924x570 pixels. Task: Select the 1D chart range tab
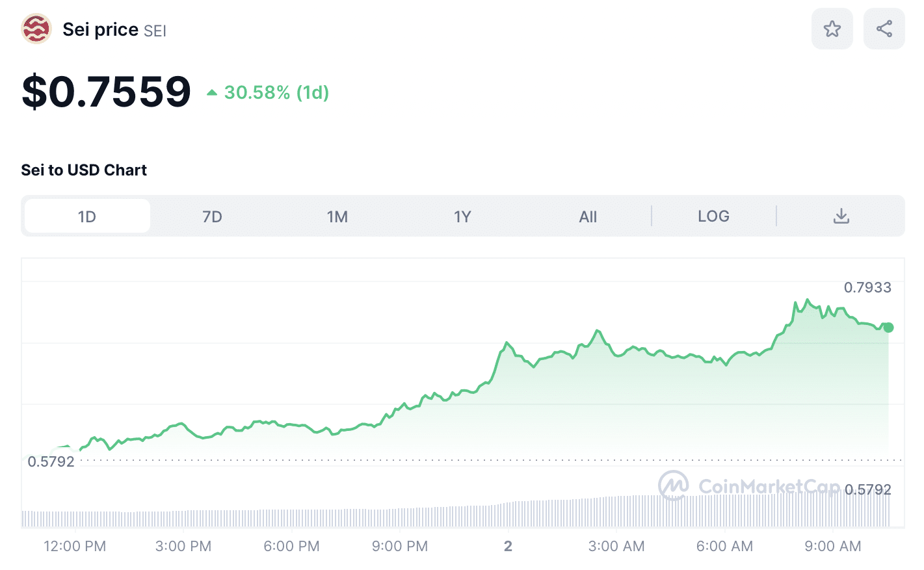coord(87,216)
